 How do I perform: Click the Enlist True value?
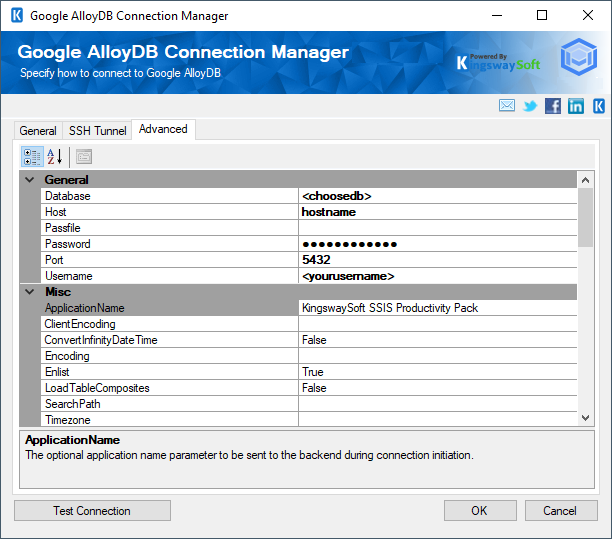coord(438,372)
